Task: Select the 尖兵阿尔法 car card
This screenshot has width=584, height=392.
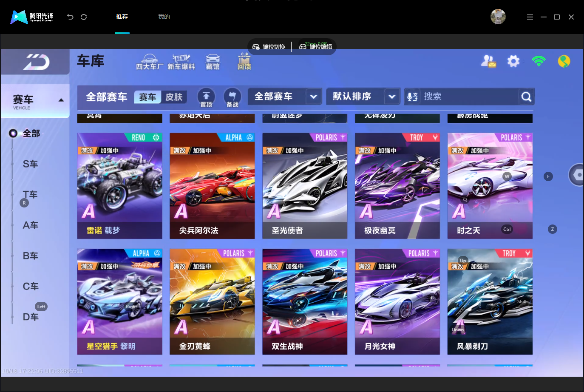Action: (212, 186)
